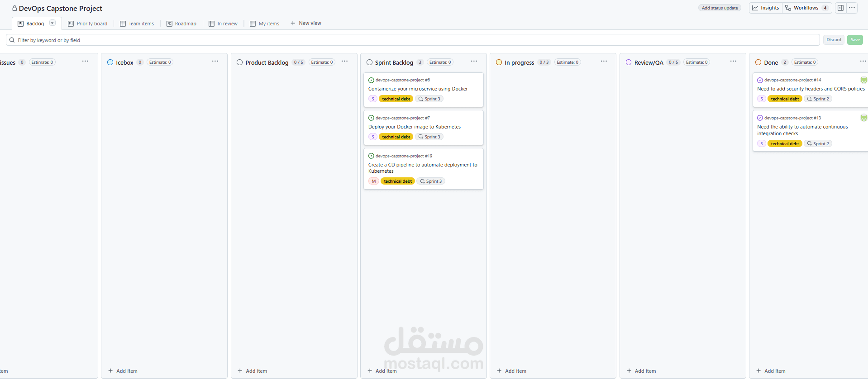Image resolution: width=868 pixels, height=380 pixels.
Task: Click the Discard button
Action: [x=834, y=40]
